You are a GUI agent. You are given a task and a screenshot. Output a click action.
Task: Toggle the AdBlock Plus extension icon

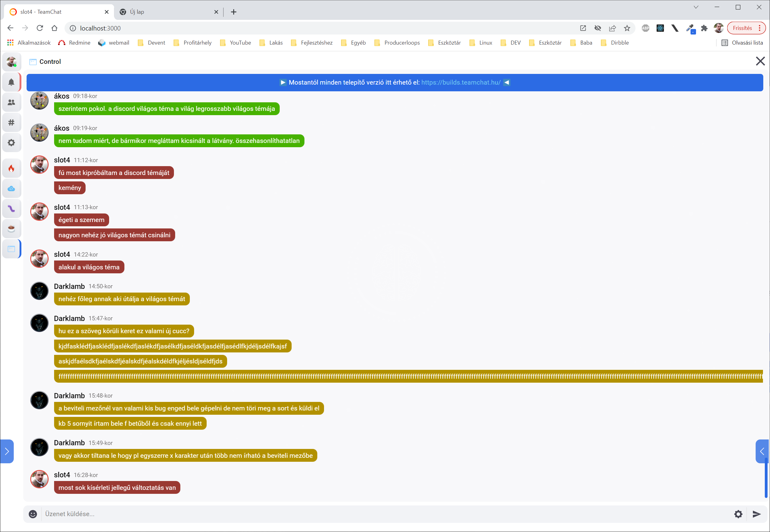[x=645, y=28]
